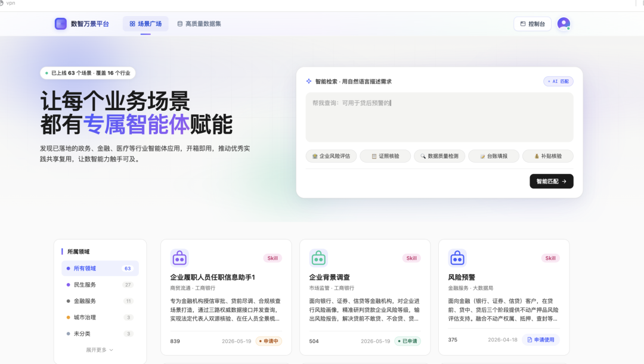The width and height of the screenshot is (644, 364).
Task: Click the 504 usage count
Action: (x=314, y=341)
